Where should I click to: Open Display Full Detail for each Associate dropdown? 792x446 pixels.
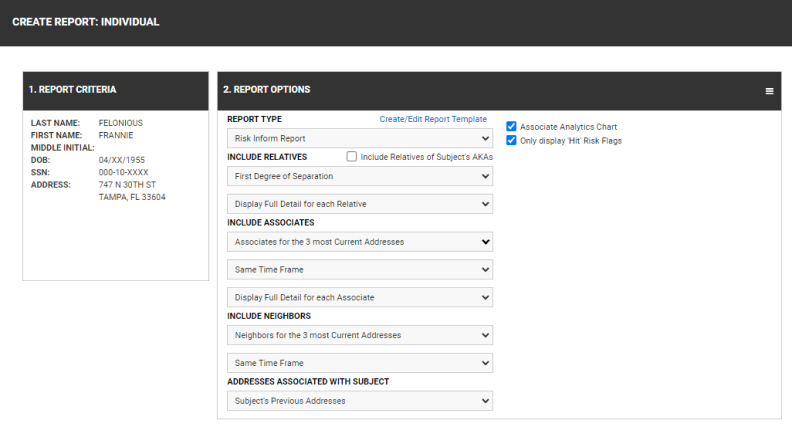[359, 298]
